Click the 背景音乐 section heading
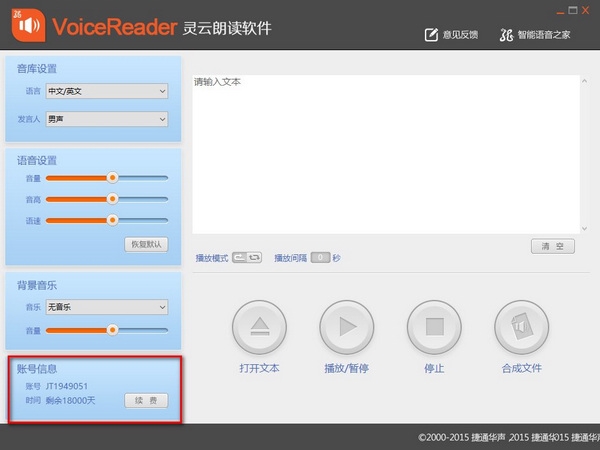 pos(37,285)
